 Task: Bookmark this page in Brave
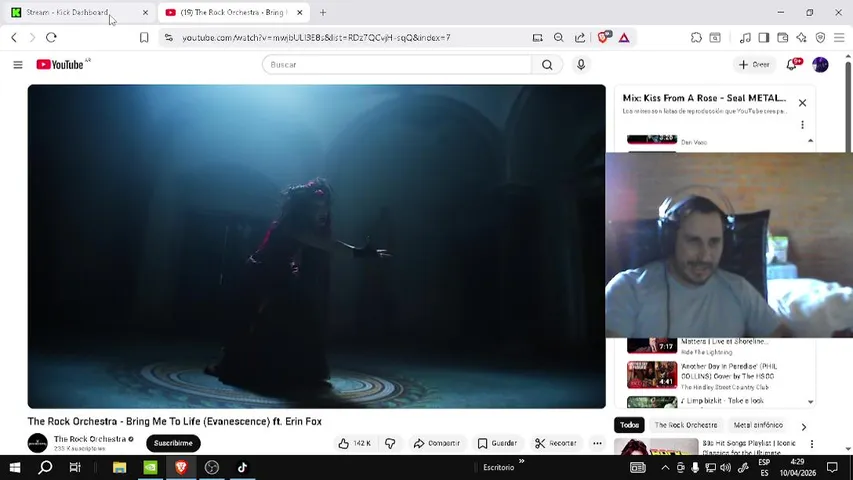[x=144, y=38]
